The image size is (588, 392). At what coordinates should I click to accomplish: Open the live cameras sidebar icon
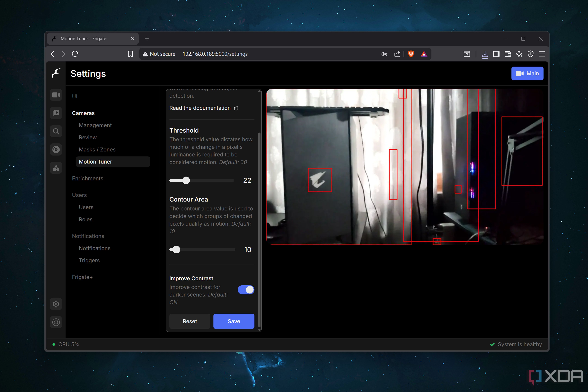click(56, 95)
